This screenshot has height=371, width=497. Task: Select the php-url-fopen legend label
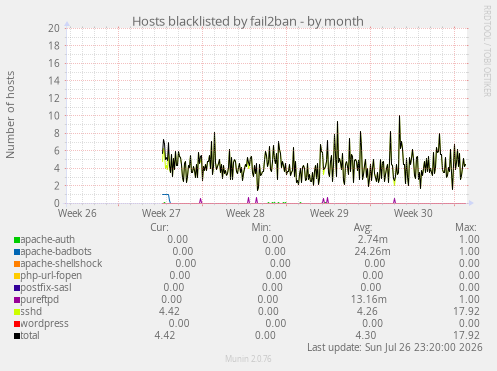coord(51,275)
